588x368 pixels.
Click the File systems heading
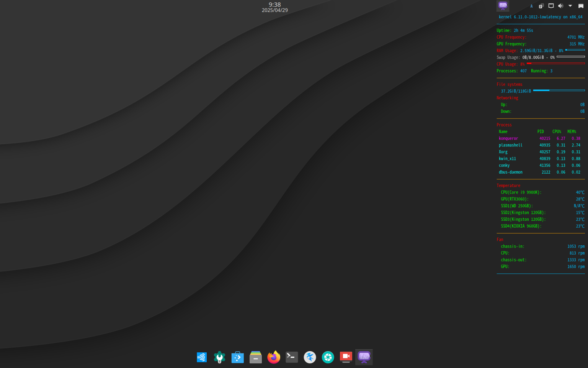(510, 84)
